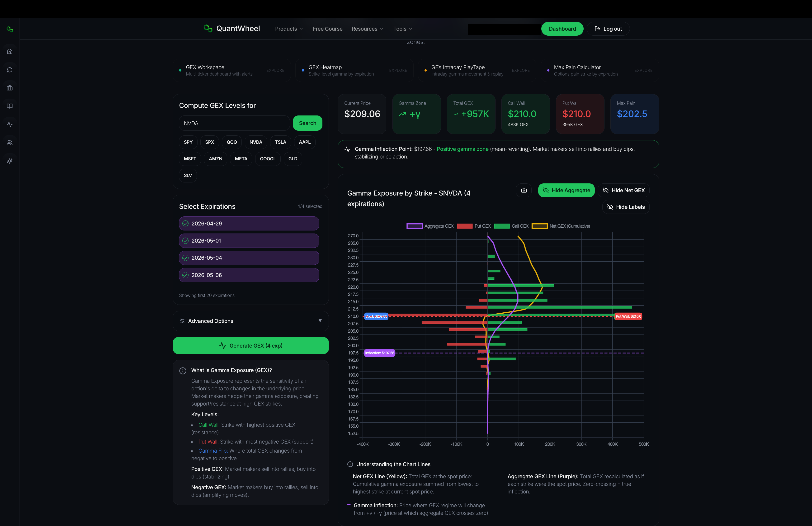Open the Tools dropdown menu

(x=403, y=29)
